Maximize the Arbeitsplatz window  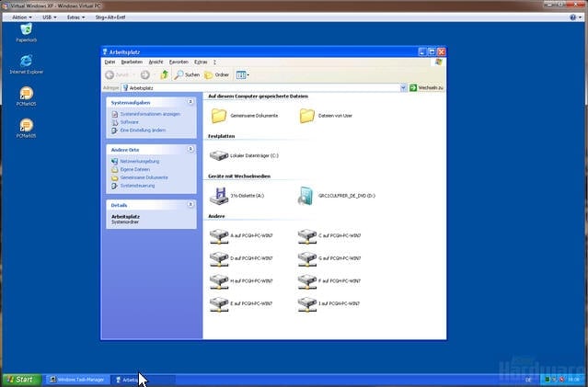coord(432,52)
